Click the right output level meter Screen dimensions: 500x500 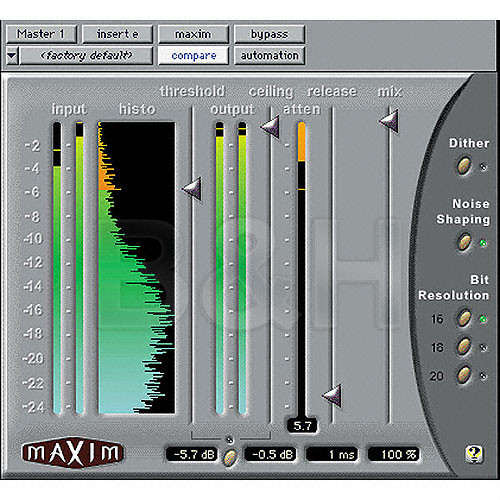tap(242, 268)
